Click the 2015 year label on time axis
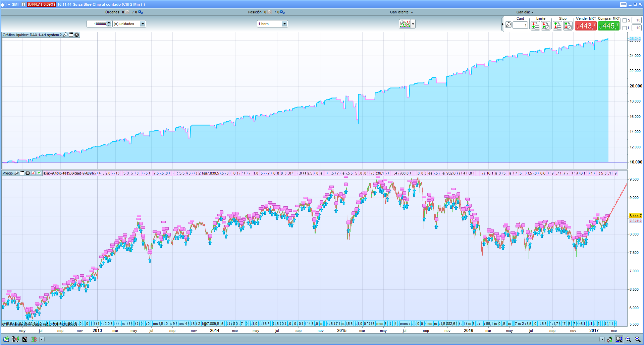644x345 pixels. pos(342,331)
